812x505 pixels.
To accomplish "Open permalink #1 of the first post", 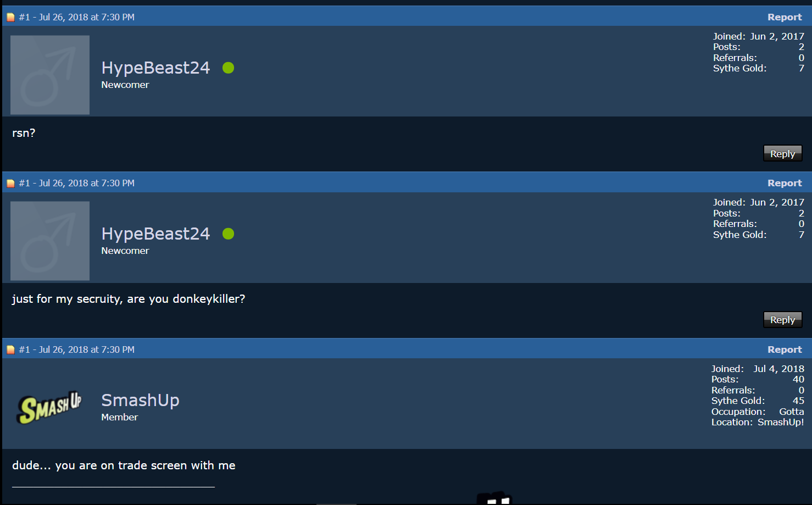I will click(x=24, y=17).
